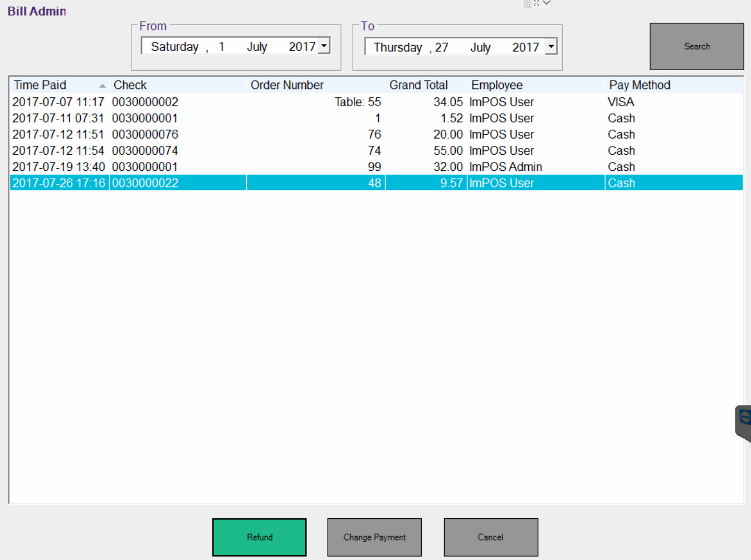Image resolution: width=751 pixels, height=560 pixels.
Task: Select the day '1' in From date
Action: [221, 47]
